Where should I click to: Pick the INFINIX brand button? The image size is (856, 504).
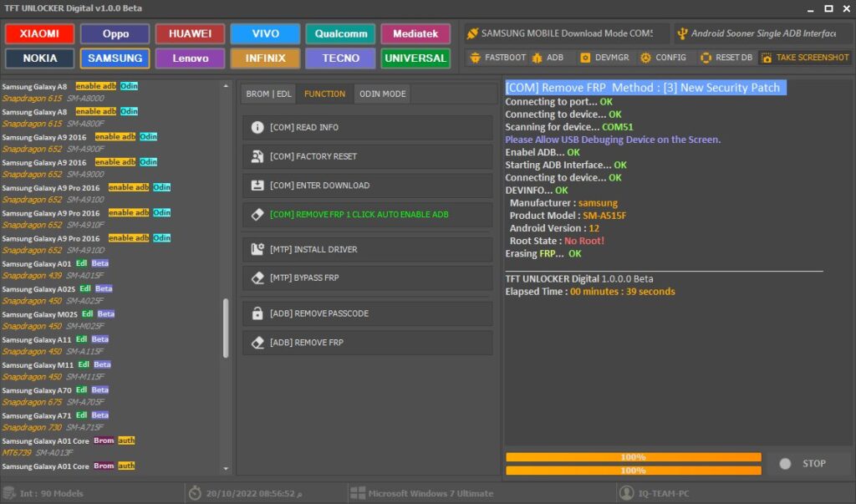click(265, 58)
